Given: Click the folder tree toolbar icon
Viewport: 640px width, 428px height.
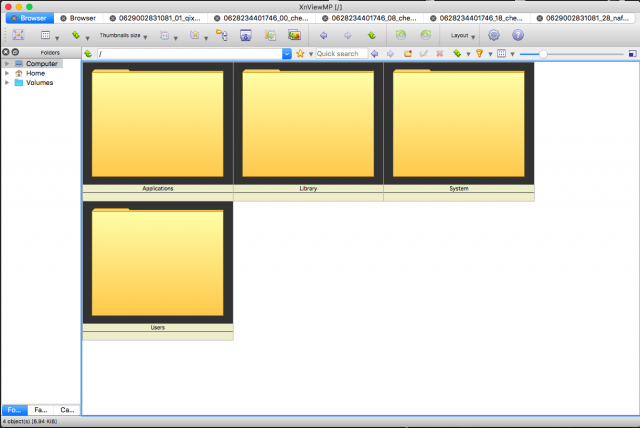Looking at the screenshot, I should (x=222, y=35).
